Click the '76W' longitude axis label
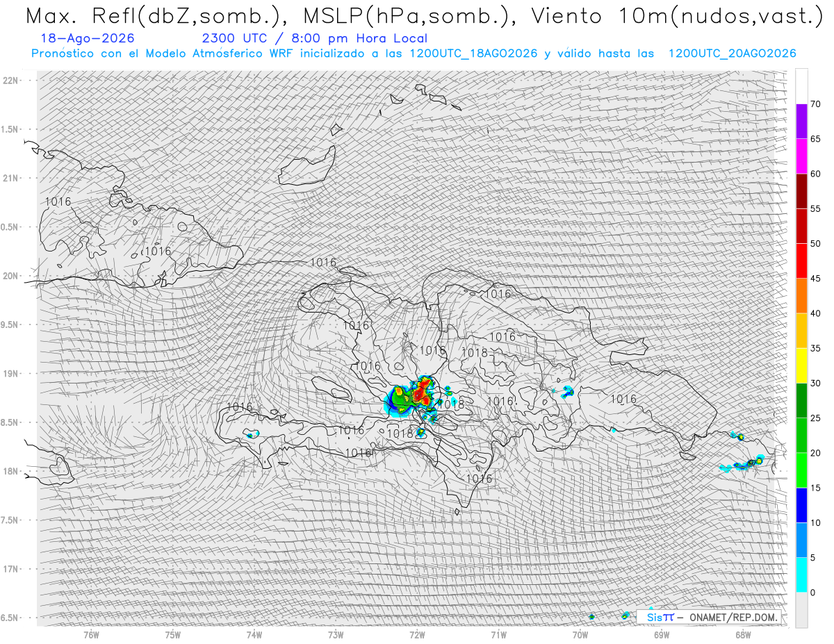The image size is (834, 644). 91,634
